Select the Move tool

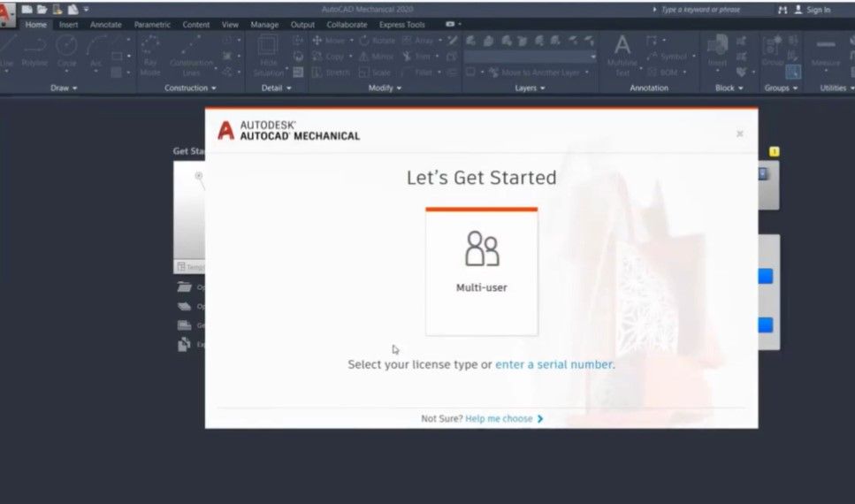[329, 41]
